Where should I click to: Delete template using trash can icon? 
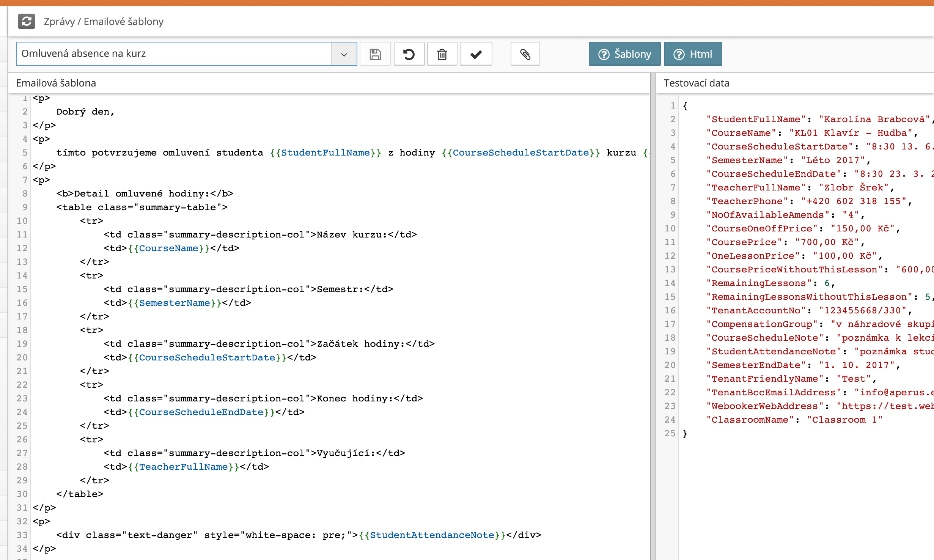coord(442,54)
